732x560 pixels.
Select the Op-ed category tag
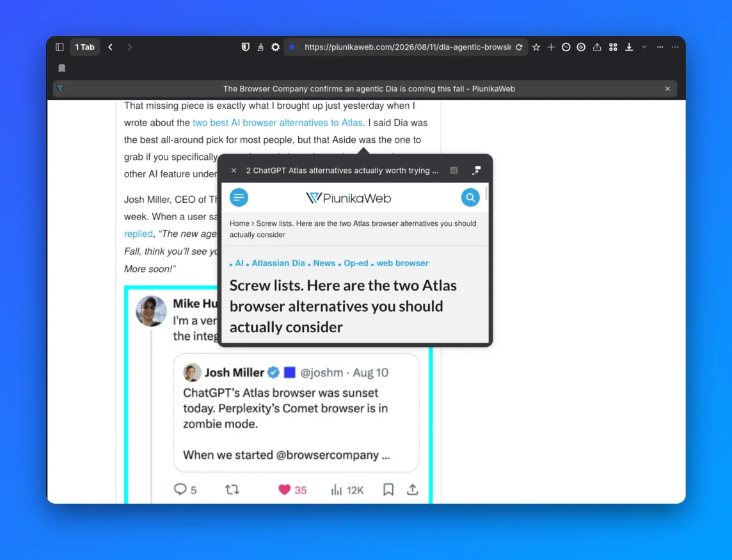[x=356, y=263]
